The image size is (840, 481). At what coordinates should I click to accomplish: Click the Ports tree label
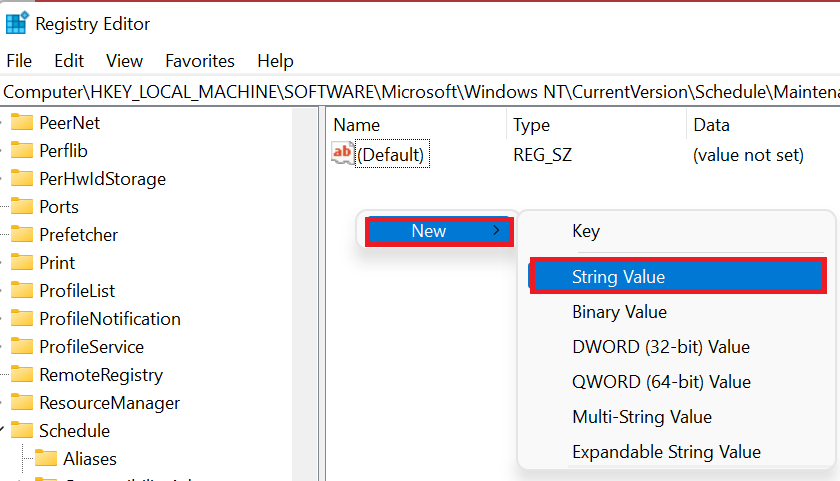(59, 207)
